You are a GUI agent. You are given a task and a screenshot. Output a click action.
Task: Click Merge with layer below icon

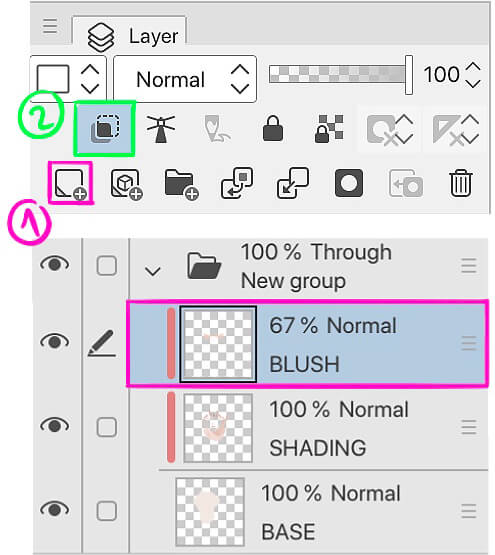292,183
